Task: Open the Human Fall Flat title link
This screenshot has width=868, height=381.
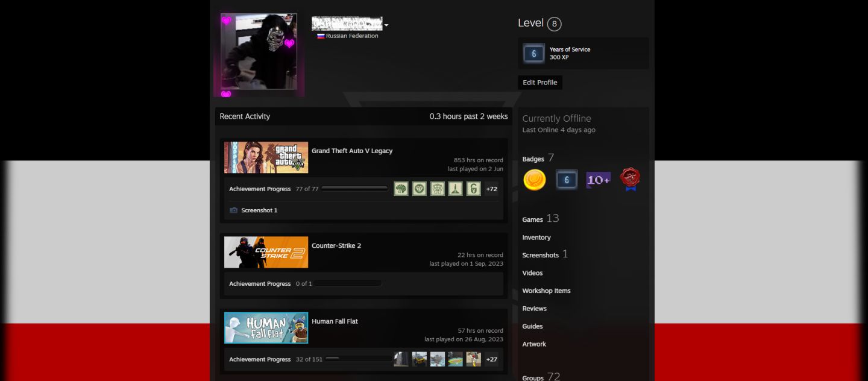Action: (x=335, y=321)
